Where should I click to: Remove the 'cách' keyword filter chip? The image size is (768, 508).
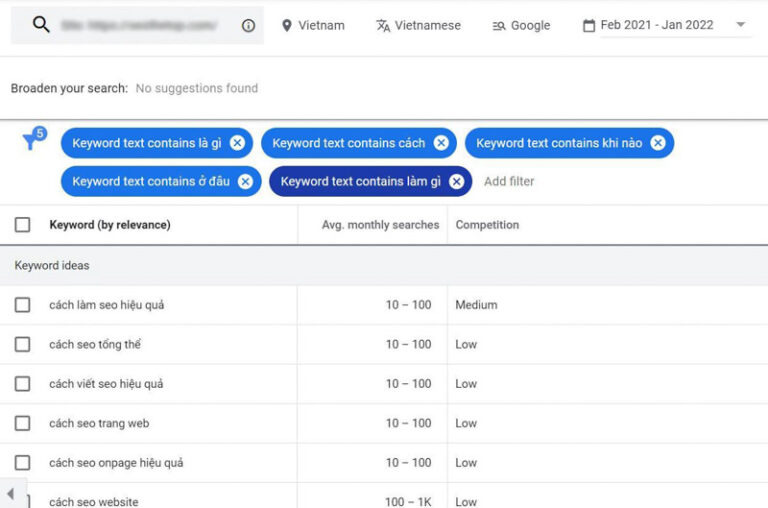coord(441,143)
